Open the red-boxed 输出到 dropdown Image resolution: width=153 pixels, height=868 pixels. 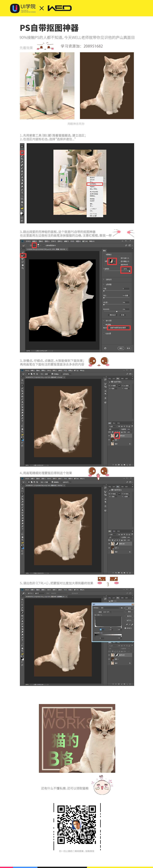(119, 328)
